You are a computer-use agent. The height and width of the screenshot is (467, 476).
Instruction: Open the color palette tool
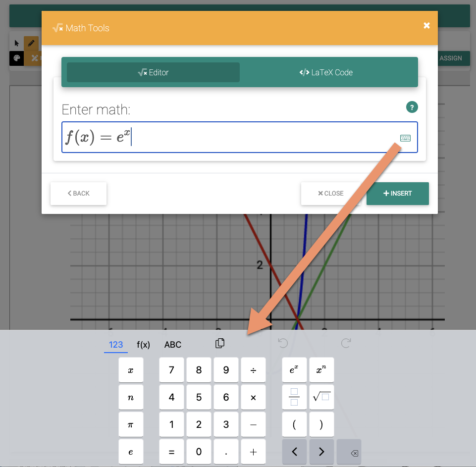pyautogui.click(x=17, y=58)
